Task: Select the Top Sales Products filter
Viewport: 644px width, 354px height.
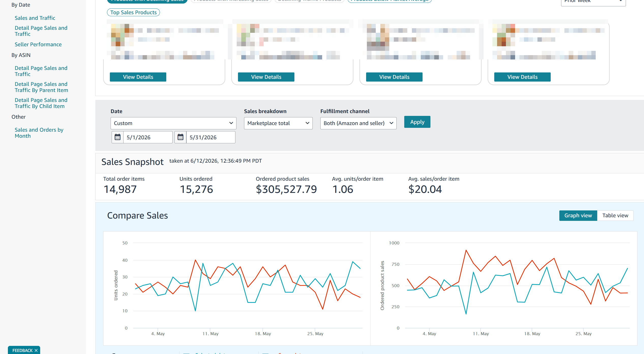Action: click(133, 12)
